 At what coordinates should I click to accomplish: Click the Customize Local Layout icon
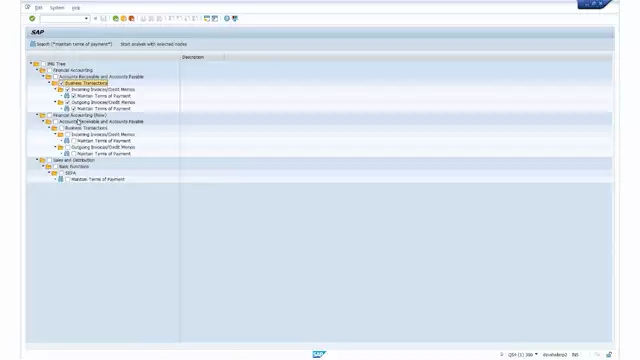[235, 18]
